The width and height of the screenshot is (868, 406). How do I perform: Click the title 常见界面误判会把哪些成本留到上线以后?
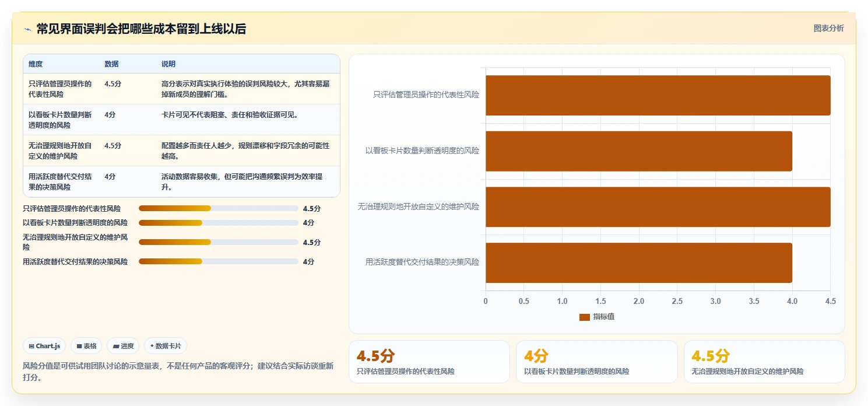point(141,29)
